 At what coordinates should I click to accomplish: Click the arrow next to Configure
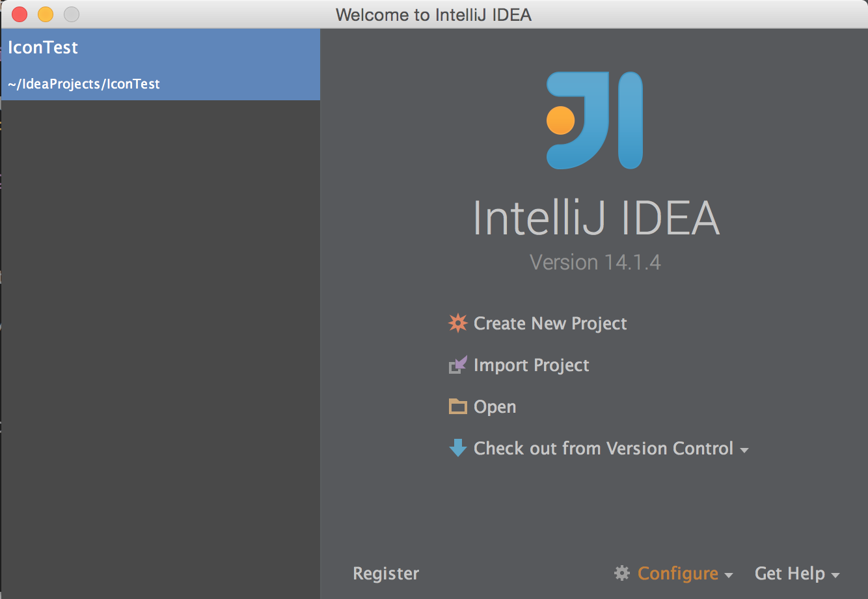coord(729,575)
